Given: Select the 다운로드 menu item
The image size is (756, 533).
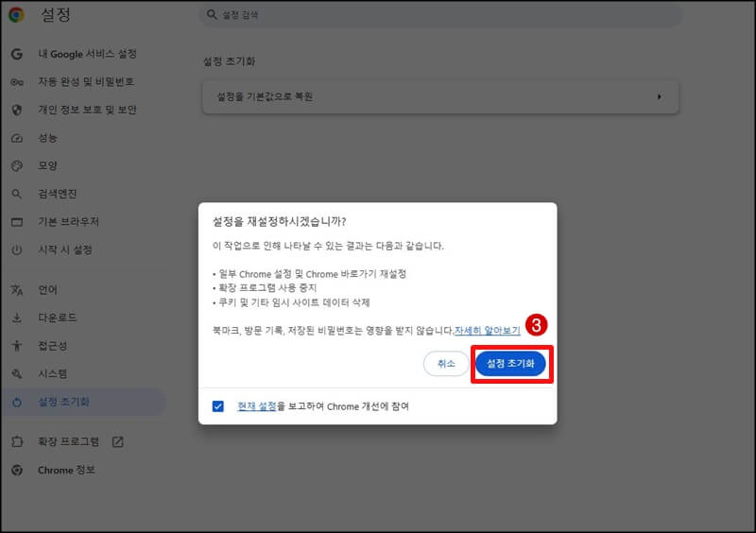Looking at the screenshot, I should 58,318.
